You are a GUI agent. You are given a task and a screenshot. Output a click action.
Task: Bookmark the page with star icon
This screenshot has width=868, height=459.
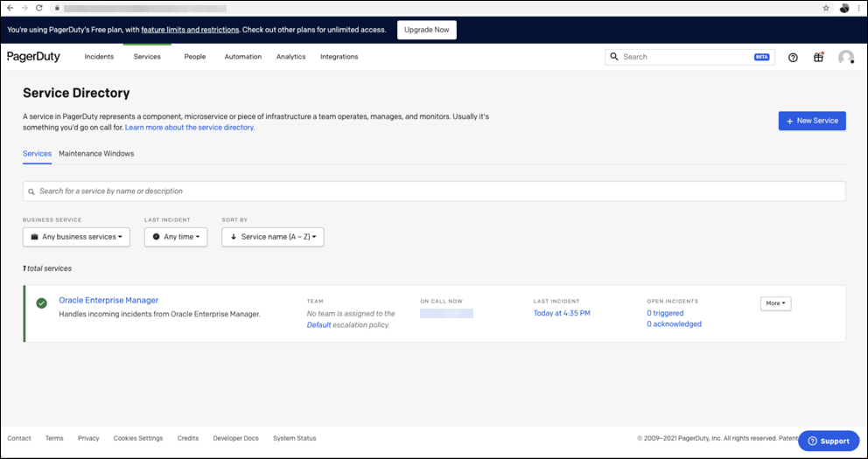(x=826, y=8)
